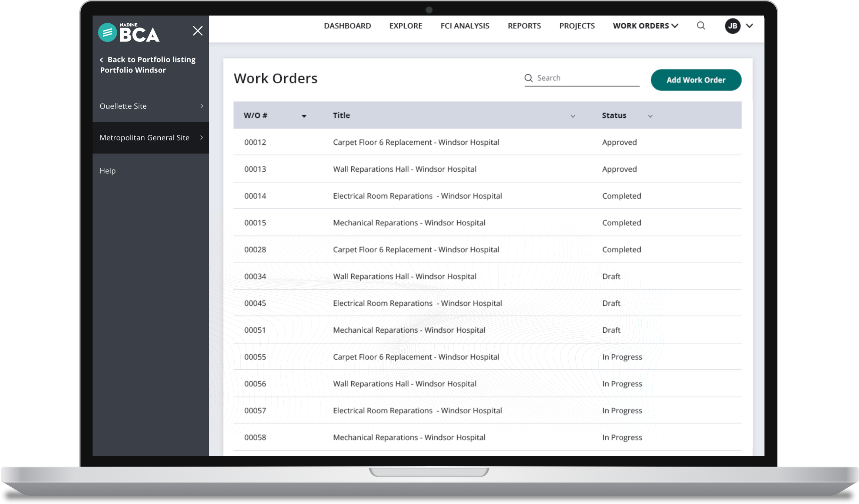Select work order number 00045
The height and width of the screenshot is (504, 859).
tap(255, 303)
